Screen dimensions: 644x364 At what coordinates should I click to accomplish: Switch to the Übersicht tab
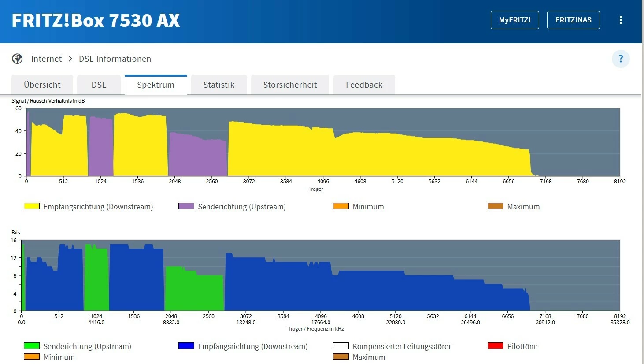click(x=42, y=85)
